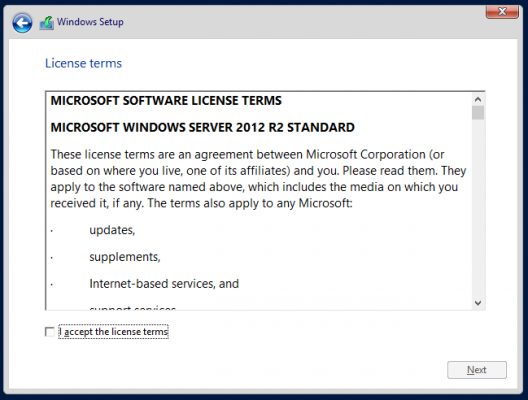Click the Windows Setup title icon
Viewport: 528px width, 400px height.
(x=47, y=23)
